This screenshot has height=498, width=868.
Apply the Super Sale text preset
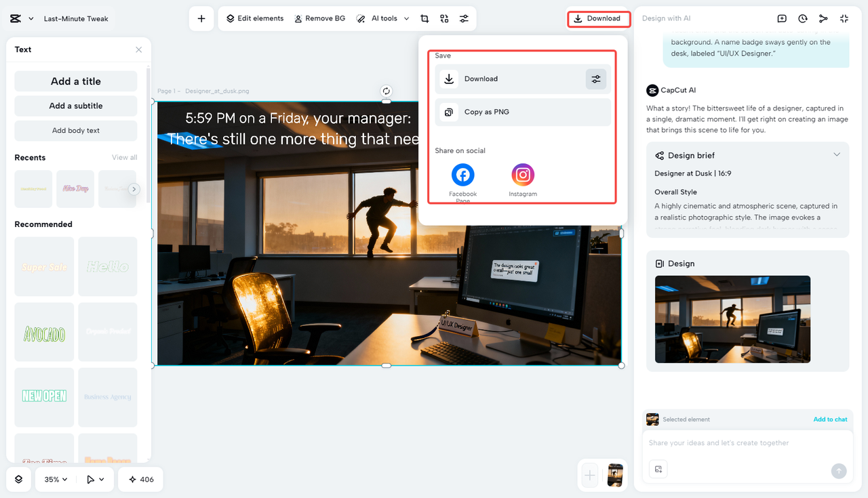pos(44,266)
